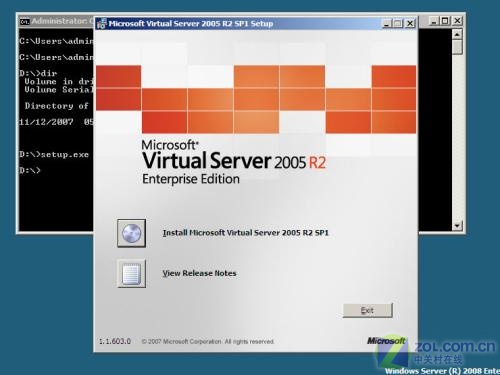Viewport: 500px width, 375px height.
Task: Click command prompt scrollbar up arrow
Action: pyautogui.click(x=457, y=34)
